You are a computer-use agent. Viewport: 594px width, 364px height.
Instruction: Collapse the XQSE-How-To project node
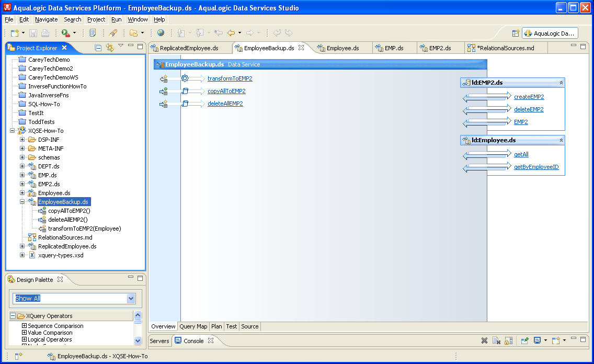coord(12,131)
